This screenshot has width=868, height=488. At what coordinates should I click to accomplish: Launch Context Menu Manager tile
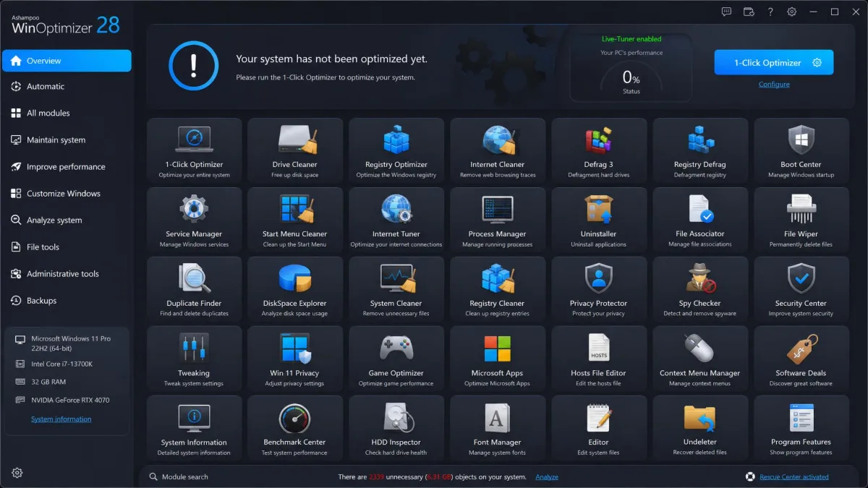pyautogui.click(x=700, y=359)
